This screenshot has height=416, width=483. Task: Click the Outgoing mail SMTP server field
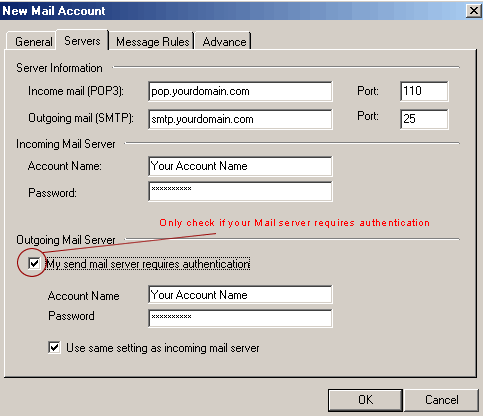(240, 119)
